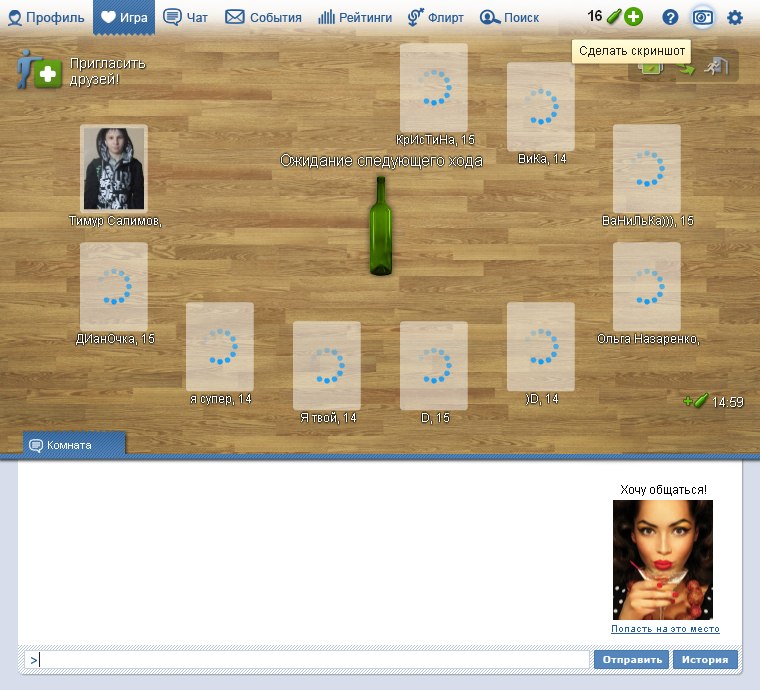The image size is (760, 690).
Task: Open the История chat history button
Action: pos(705,660)
